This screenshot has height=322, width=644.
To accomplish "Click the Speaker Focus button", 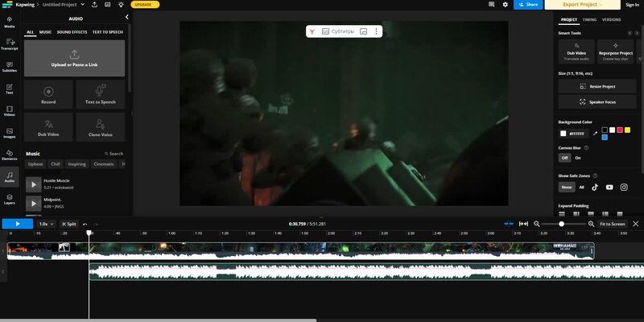I will (x=597, y=102).
